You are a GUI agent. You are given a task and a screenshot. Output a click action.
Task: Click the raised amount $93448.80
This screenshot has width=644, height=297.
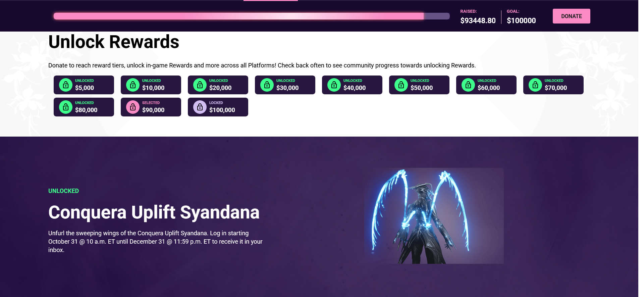click(478, 20)
